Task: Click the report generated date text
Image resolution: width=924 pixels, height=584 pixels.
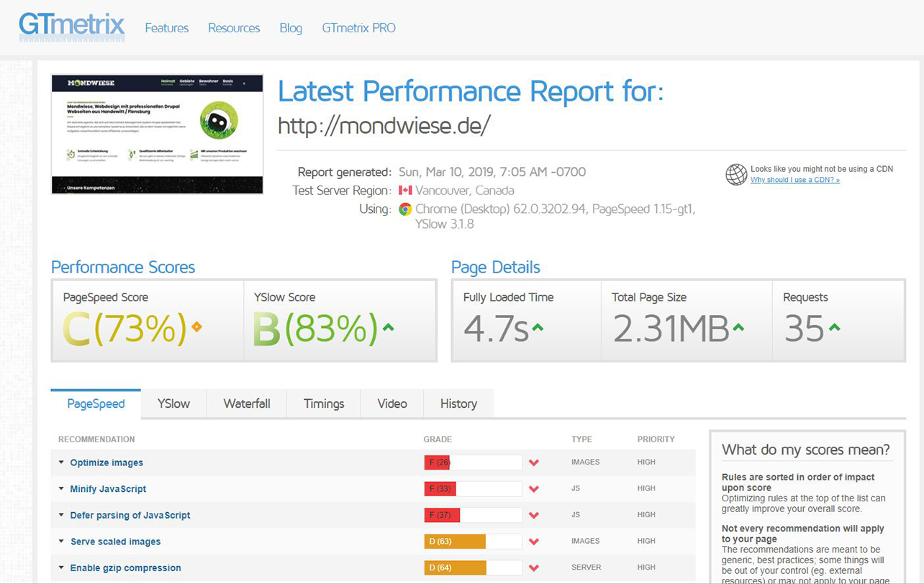Action: pyautogui.click(x=492, y=172)
